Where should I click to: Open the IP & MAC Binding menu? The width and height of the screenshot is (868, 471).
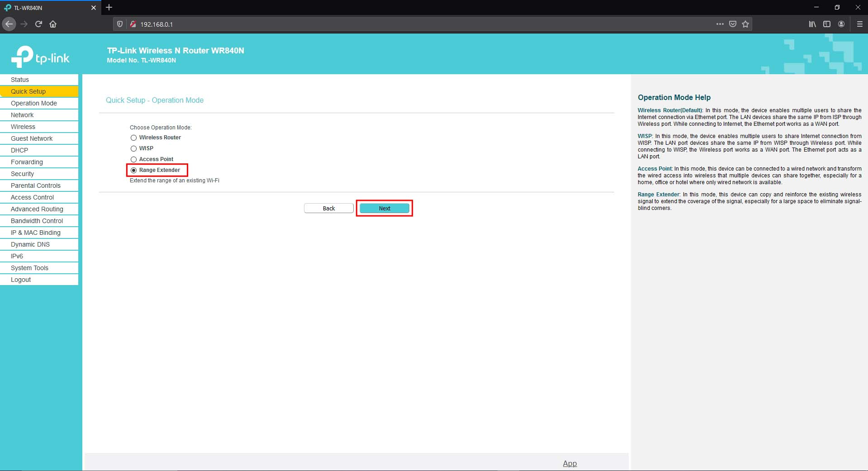click(39, 233)
